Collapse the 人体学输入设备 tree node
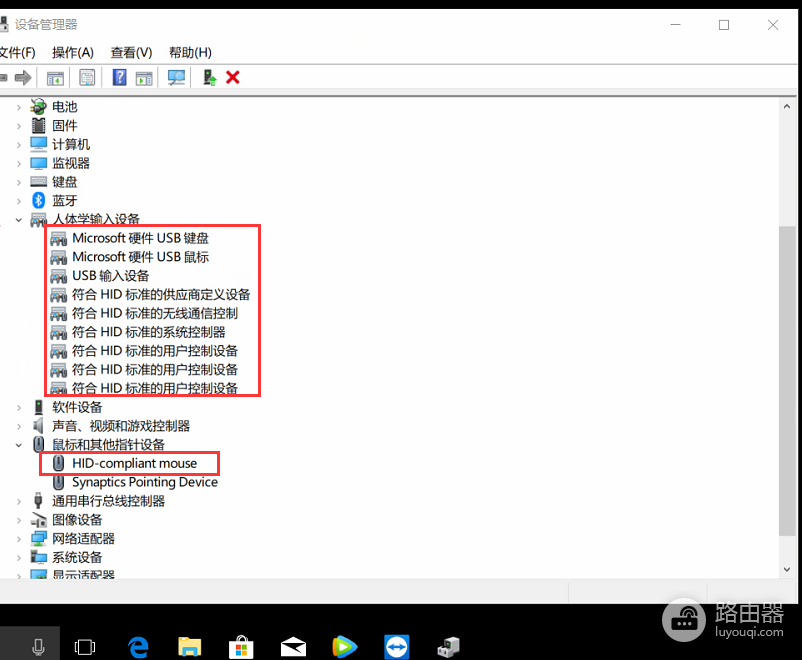 pyautogui.click(x=19, y=220)
